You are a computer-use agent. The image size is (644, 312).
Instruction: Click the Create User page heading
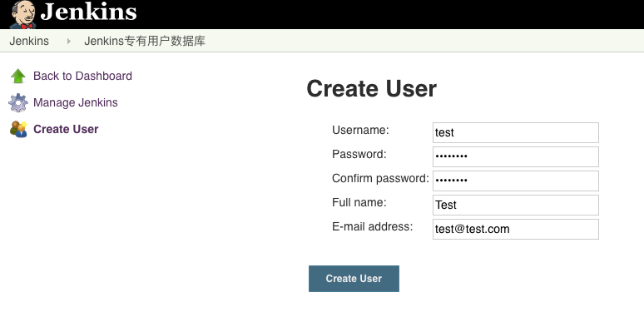[x=371, y=88]
